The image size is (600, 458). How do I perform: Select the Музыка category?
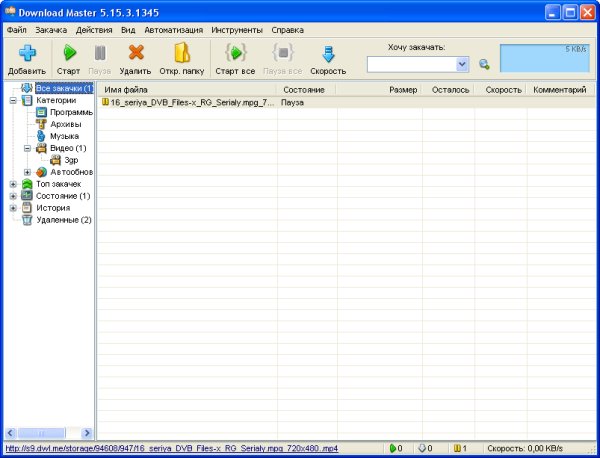(64, 136)
